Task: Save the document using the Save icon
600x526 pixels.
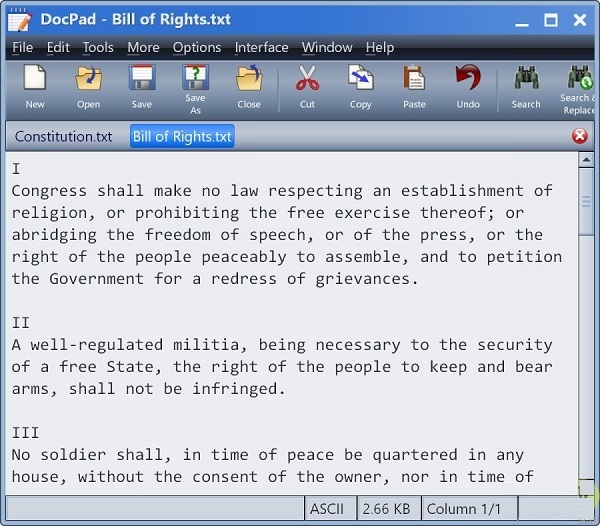Action: [x=142, y=84]
